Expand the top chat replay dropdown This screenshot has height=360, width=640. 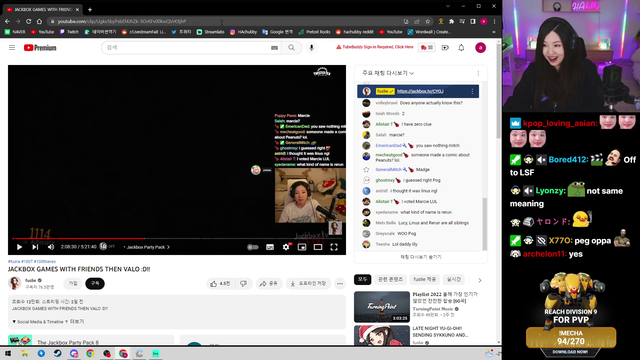point(388,73)
